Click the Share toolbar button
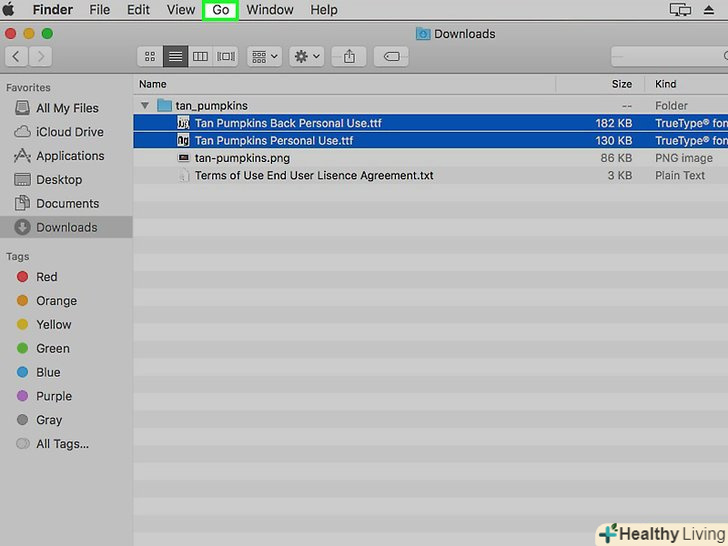The width and height of the screenshot is (728, 546). click(x=349, y=57)
